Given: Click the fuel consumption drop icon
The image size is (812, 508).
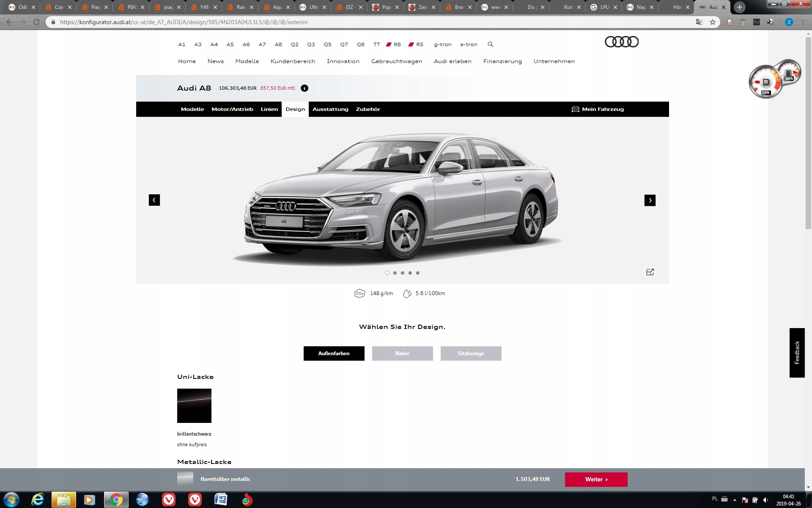Looking at the screenshot, I should click(407, 293).
